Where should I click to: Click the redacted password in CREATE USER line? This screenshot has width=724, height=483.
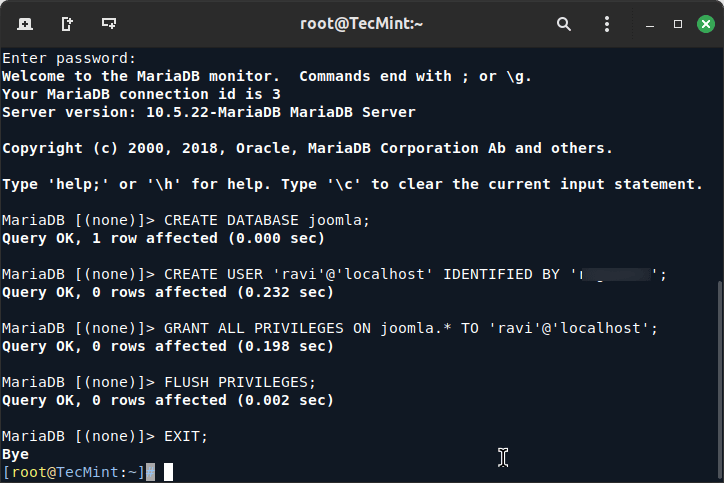(x=616, y=274)
